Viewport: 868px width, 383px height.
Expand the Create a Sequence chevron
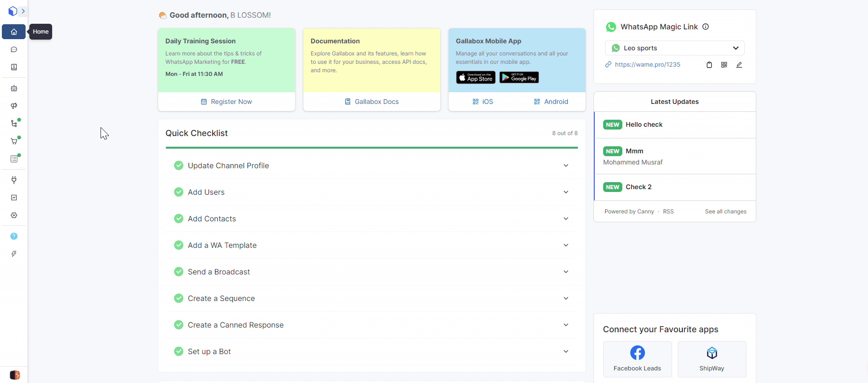coord(565,298)
